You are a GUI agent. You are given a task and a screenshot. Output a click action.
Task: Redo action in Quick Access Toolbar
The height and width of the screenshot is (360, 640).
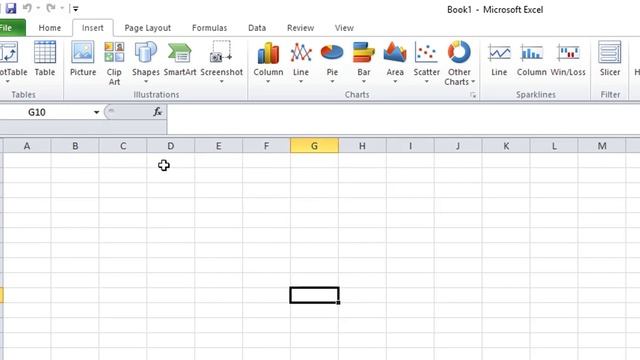51,8
